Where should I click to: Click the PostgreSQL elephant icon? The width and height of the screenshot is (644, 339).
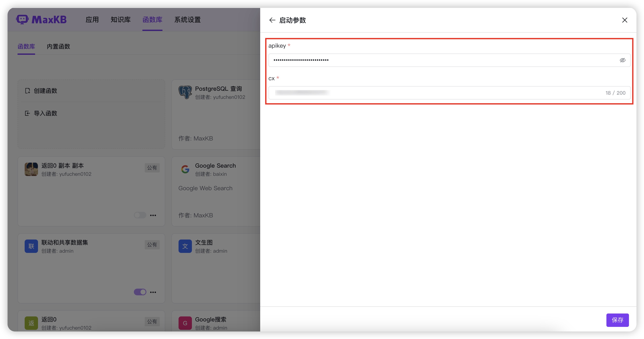pyautogui.click(x=185, y=92)
